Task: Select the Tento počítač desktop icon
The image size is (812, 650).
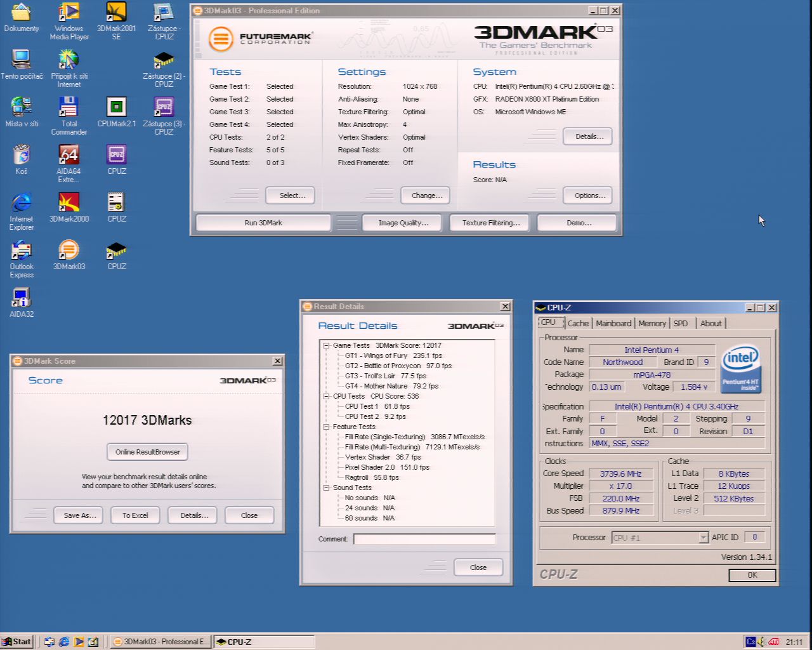Action: point(22,64)
